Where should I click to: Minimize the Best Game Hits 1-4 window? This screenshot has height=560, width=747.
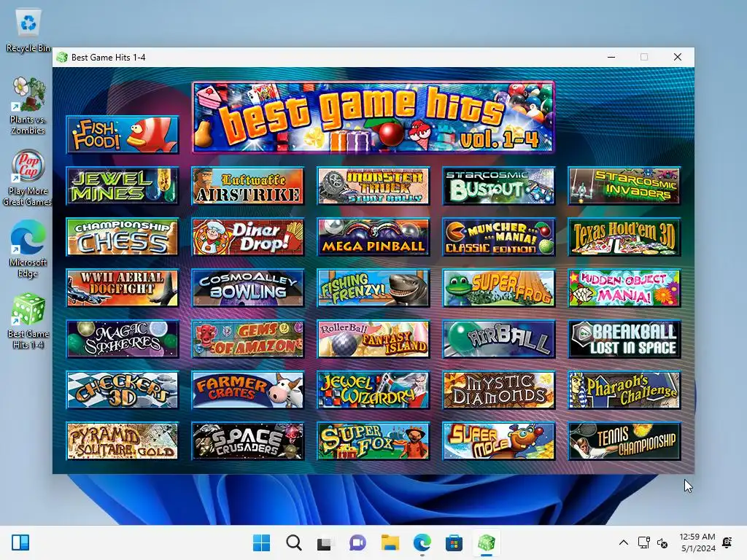[x=611, y=57]
